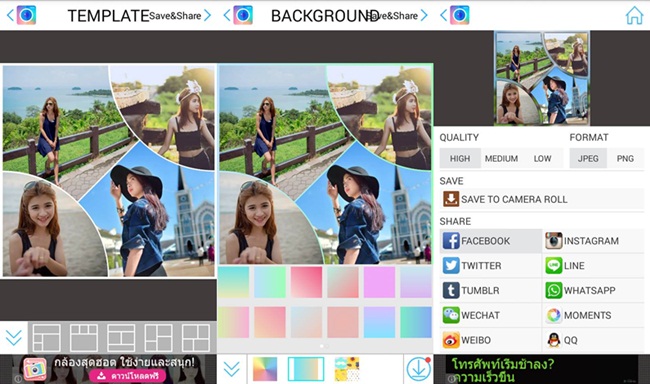The height and width of the screenshot is (384, 650).
Task: Collapse the template panel with double chevron
Action: (x=14, y=338)
